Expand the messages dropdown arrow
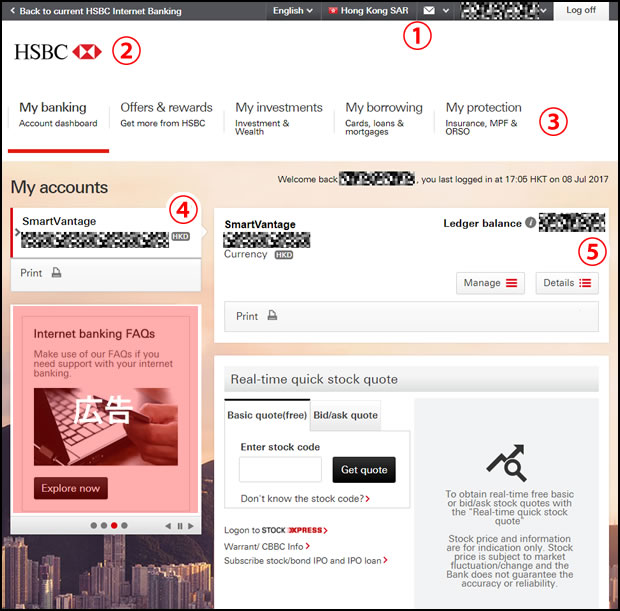Viewport: 620px width, 611px height. [446, 11]
